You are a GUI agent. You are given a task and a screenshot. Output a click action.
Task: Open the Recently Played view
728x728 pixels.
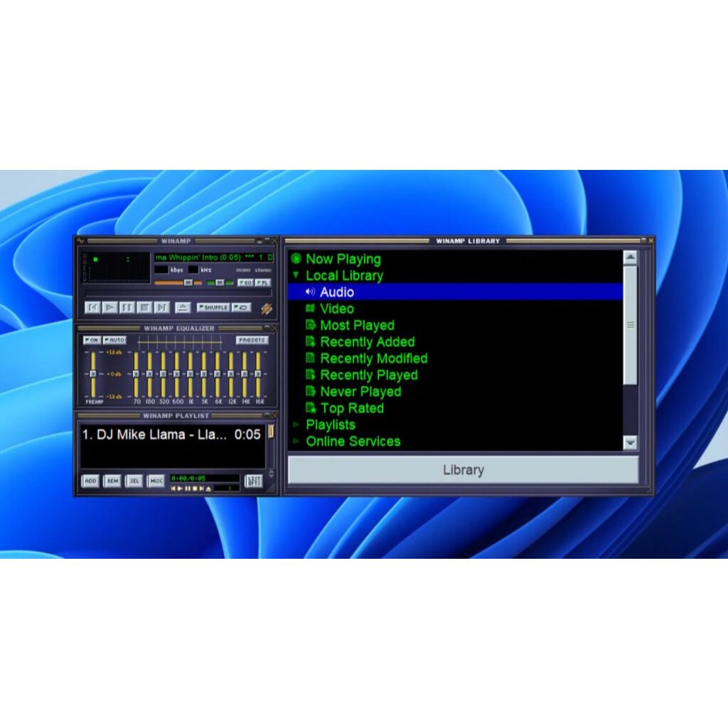pos(369,375)
